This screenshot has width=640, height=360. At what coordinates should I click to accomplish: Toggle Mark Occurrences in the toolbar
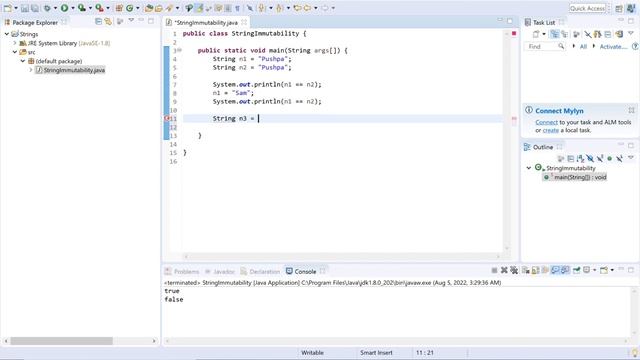(x=200, y=8)
